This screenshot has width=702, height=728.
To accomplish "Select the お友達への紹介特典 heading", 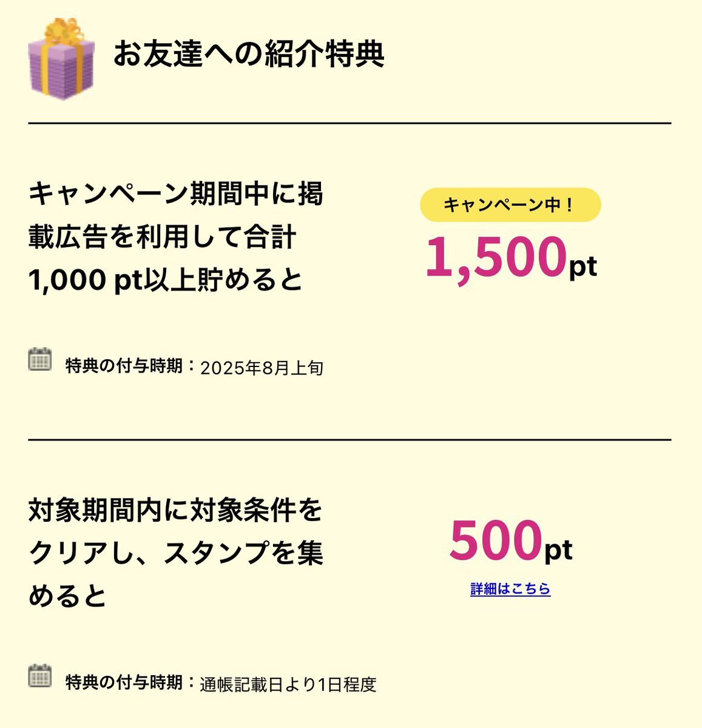I will click(x=249, y=54).
